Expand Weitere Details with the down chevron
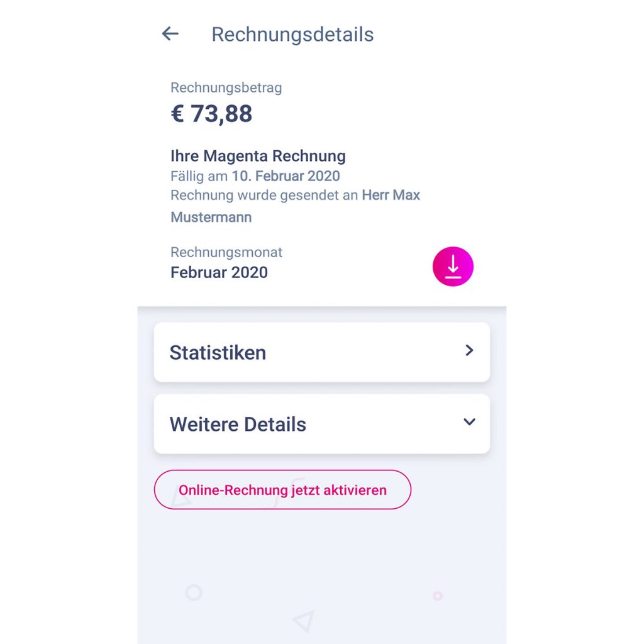 [469, 422]
